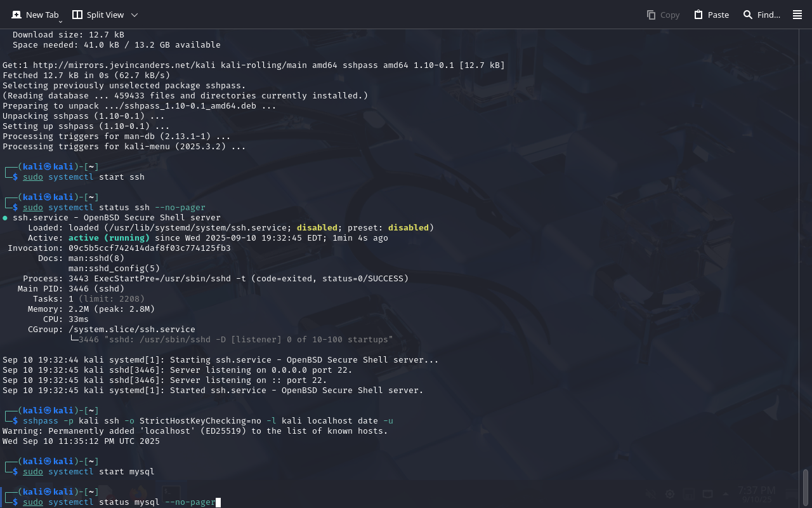The height and width of the screenshot is (508, 812).
Task: Click the /usr/lib/systemd/system/ssh.service path
Action: click(198, 228)
